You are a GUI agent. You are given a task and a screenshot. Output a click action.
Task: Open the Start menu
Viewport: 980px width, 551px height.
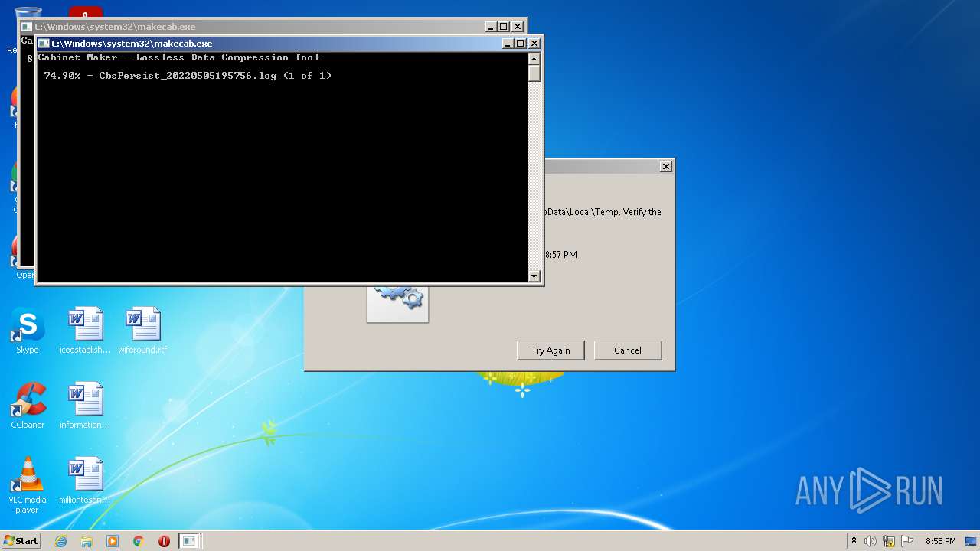(21, 541)
